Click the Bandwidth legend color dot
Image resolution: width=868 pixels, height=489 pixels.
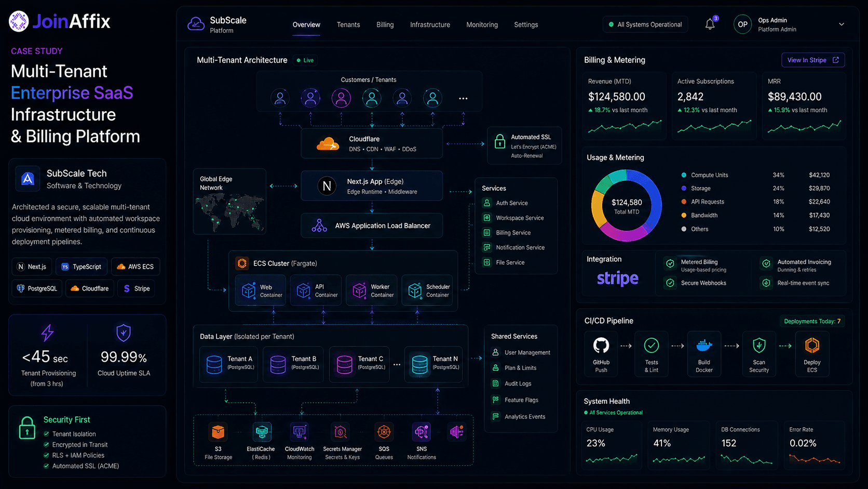pyautogui.click(x=684, y=215)
